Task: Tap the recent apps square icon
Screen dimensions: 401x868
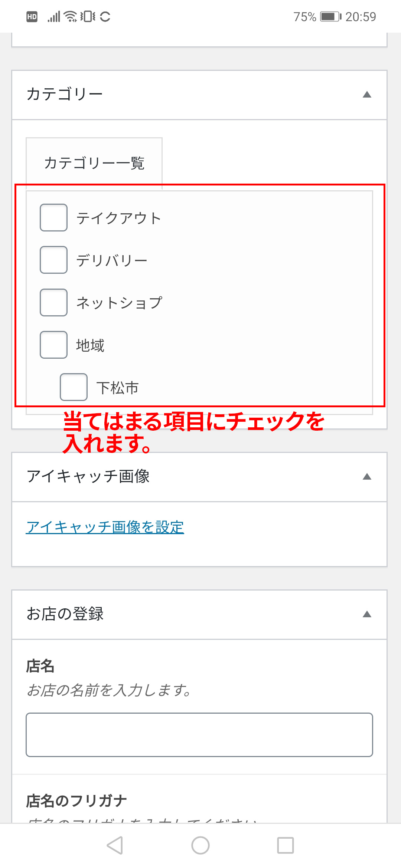Action: click(x=286, y=845)
